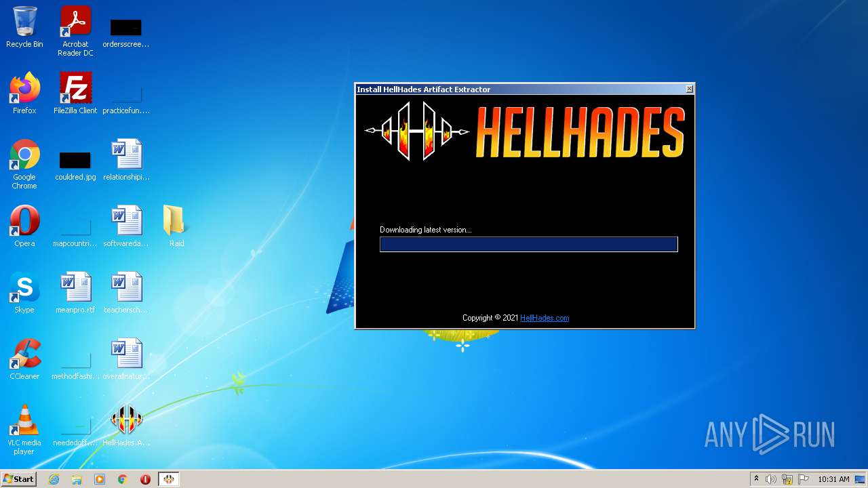This screenshot has width=868, height=488.
Task: Show hidden tray icons arrow
Action: coord(756,479)
